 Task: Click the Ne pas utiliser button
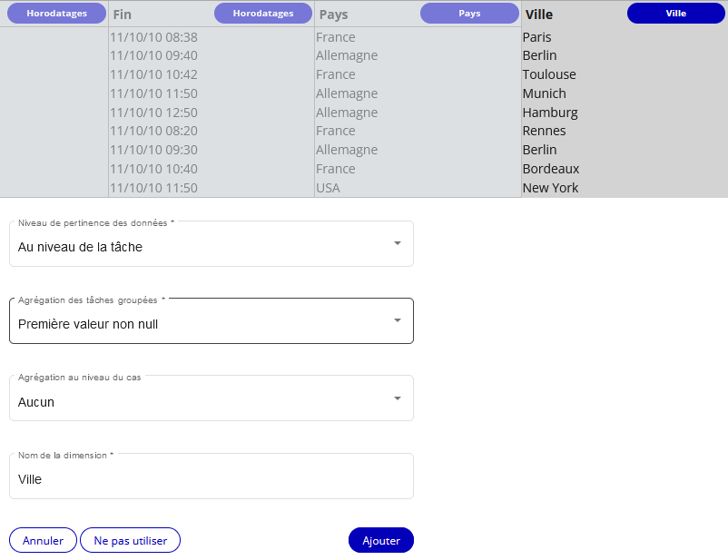point(130,540)
